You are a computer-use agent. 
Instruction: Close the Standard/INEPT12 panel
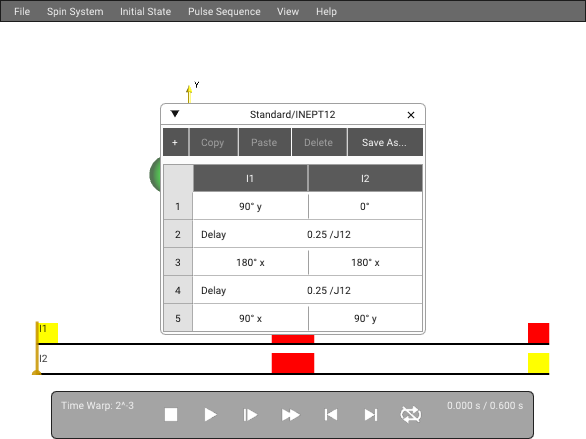click(411, 115)
